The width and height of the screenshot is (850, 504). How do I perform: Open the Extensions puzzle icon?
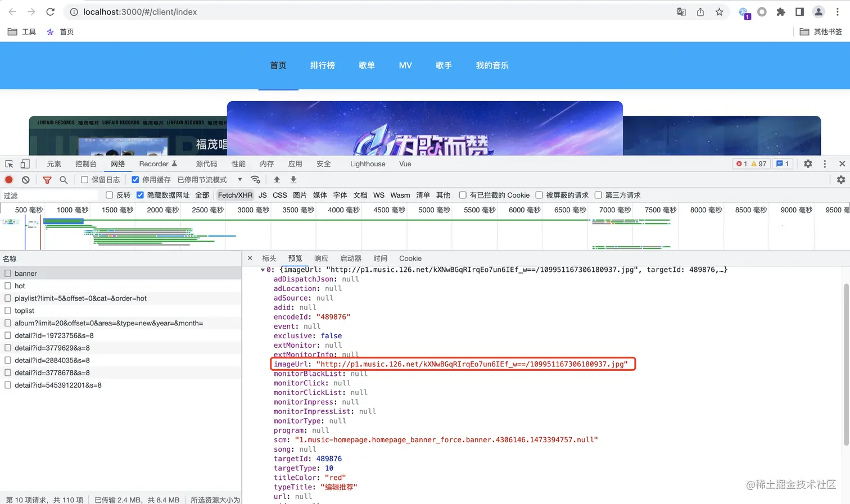pyautogui.click(x=781, y=12)
